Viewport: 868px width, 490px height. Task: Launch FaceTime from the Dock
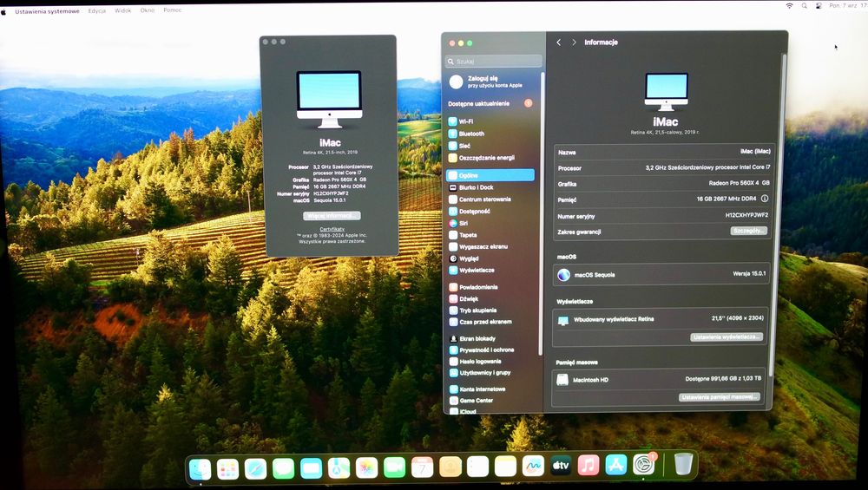[x=394, y=467]
